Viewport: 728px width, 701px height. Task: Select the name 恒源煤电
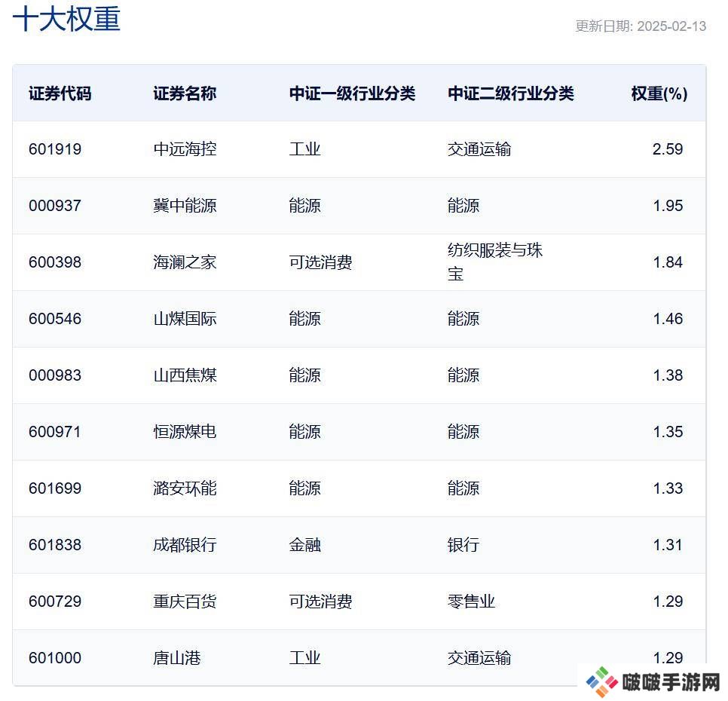pyautogui.click(x=185, y=432)
